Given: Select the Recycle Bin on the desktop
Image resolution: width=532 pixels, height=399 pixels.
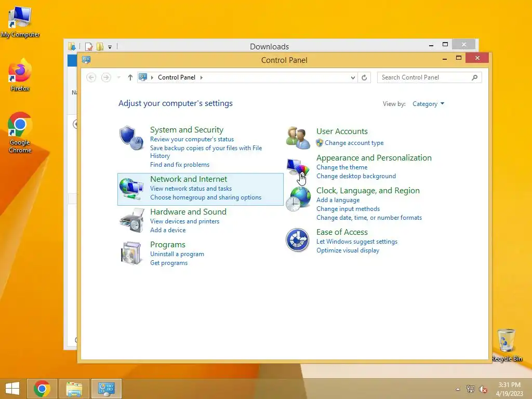Looking at the screenshot, I should 507,345.
